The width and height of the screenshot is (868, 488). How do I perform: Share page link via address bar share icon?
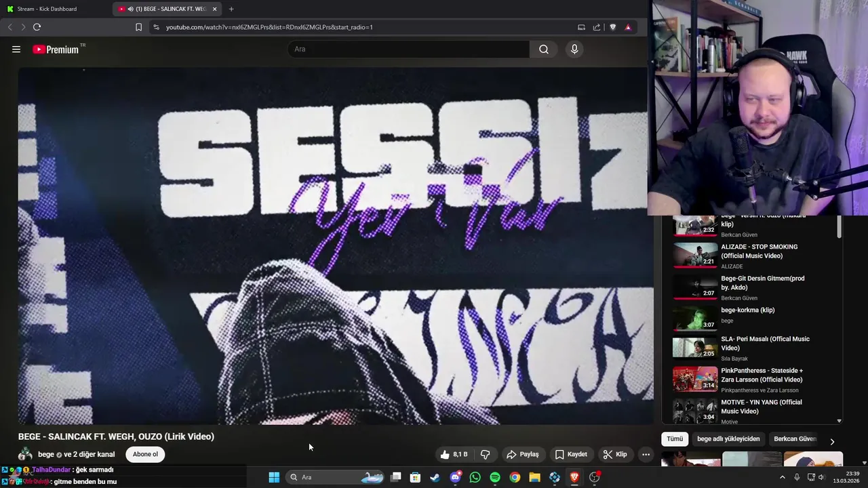[x=597, y=27]
